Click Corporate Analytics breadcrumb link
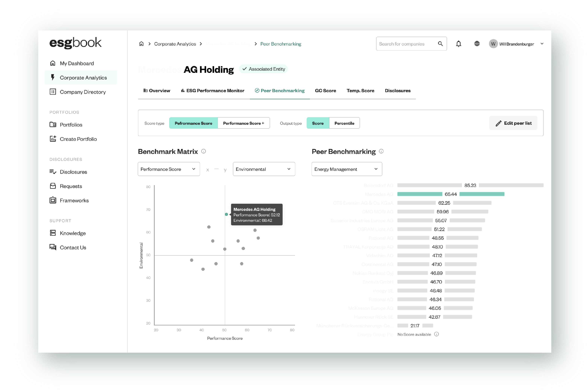This screenshot has width=588, height=392. click(175, 44)
